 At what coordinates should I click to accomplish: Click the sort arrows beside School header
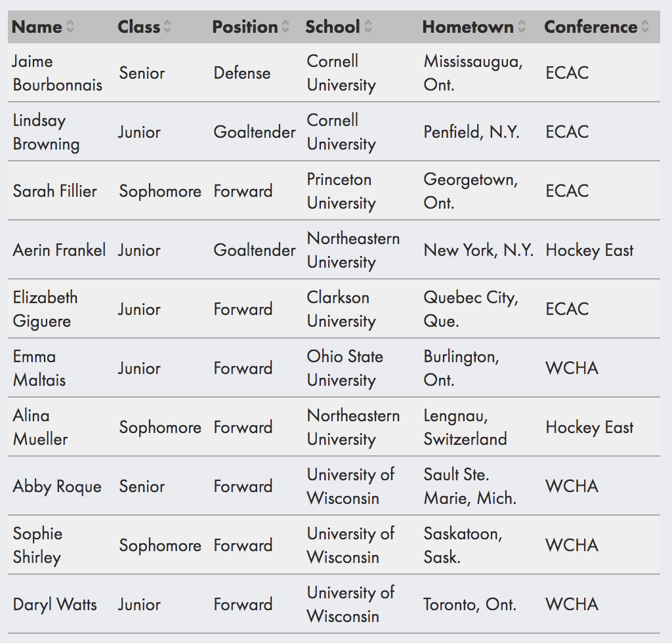coord(367,26)
